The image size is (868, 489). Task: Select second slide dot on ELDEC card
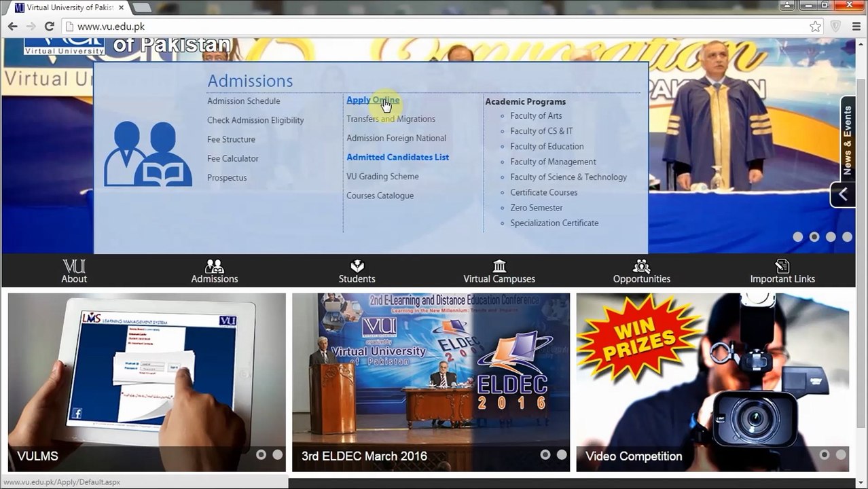coord(562,455)
